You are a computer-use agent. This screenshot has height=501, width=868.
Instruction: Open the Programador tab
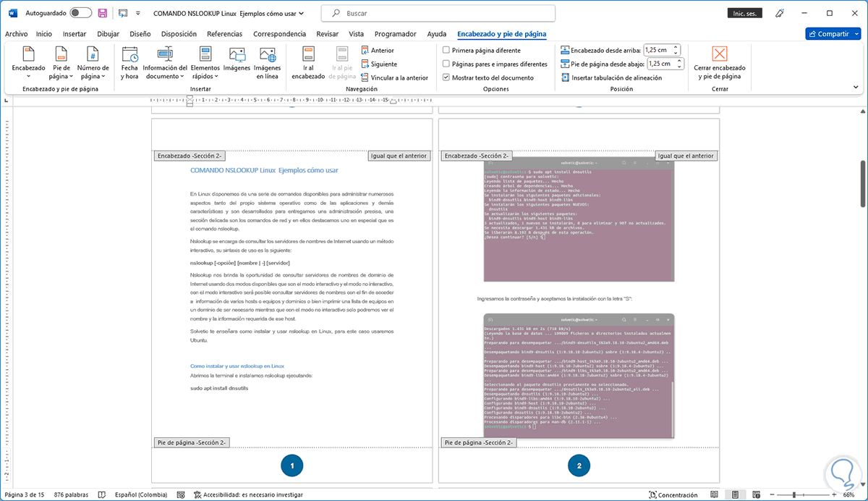396,34
